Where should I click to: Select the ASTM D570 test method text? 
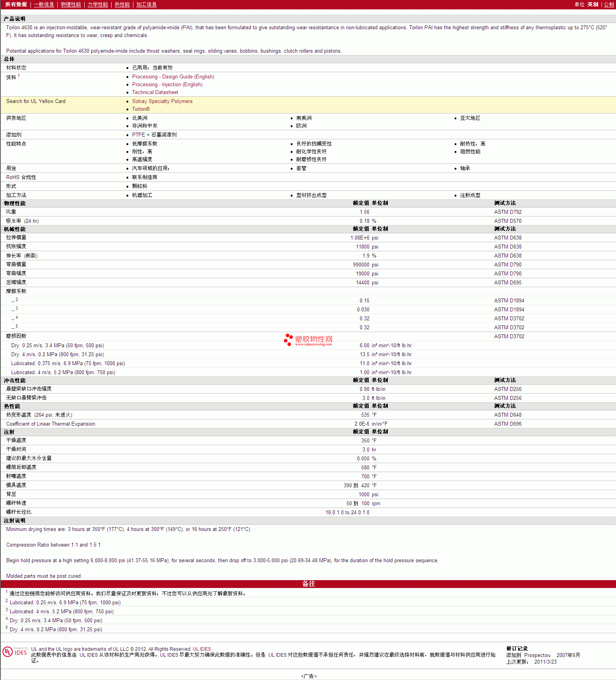click(x=508, y=221)
